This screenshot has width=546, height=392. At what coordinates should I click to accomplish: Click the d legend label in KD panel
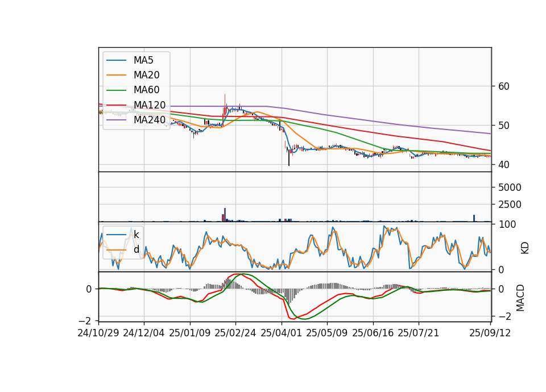[136, 249]
